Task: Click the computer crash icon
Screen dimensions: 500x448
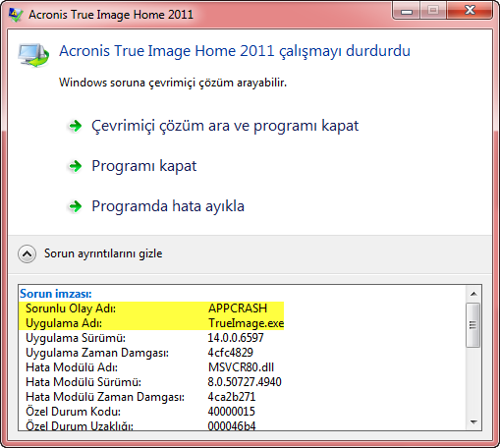Action: pos(33,55)
